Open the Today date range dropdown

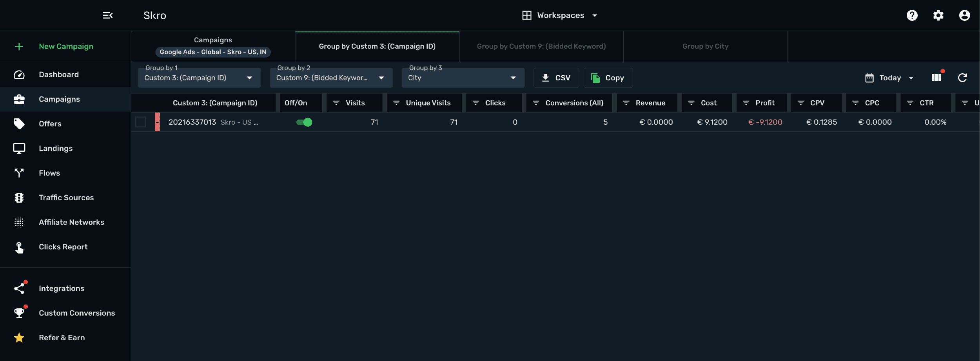click(889, 78)
